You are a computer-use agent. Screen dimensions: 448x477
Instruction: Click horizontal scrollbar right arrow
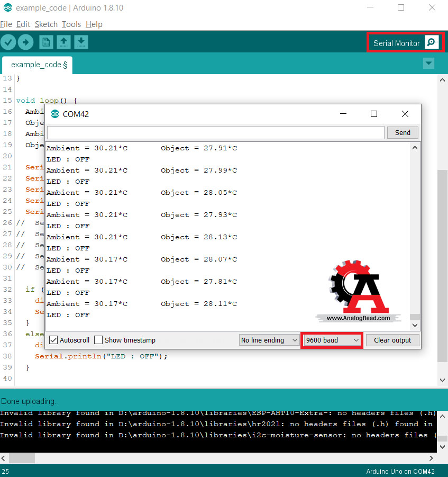(x=431, y=458)
